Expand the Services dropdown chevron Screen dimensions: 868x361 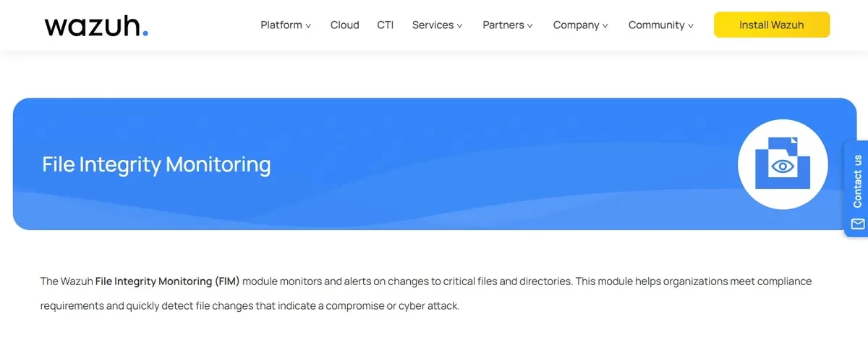coord(460,25)
